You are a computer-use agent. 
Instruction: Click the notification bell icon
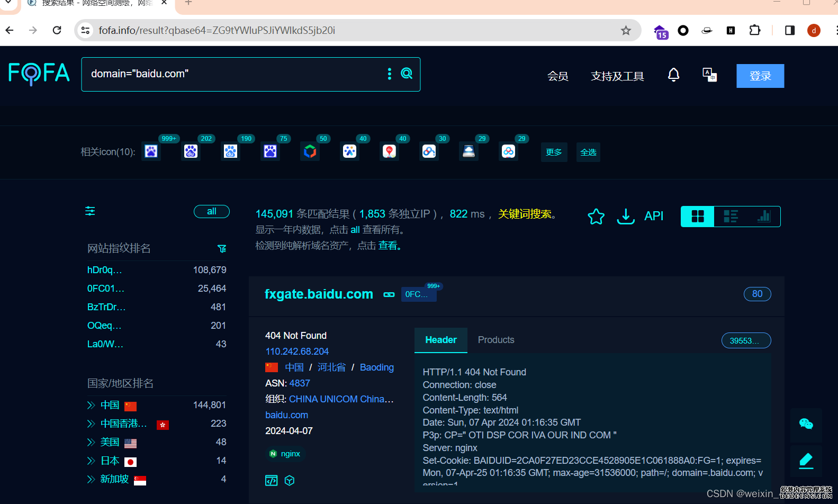point(673,75)
